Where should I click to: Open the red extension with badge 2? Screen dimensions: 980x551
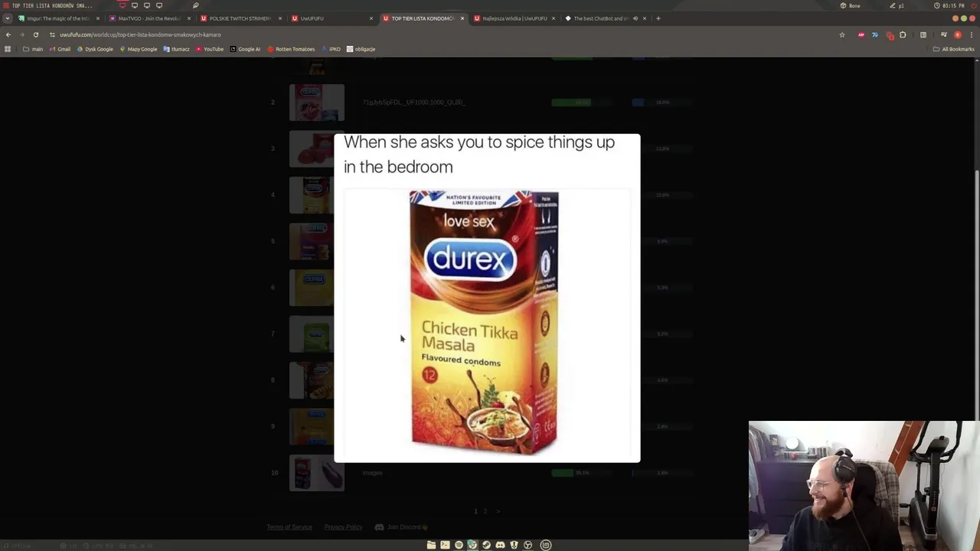(889, 34)
